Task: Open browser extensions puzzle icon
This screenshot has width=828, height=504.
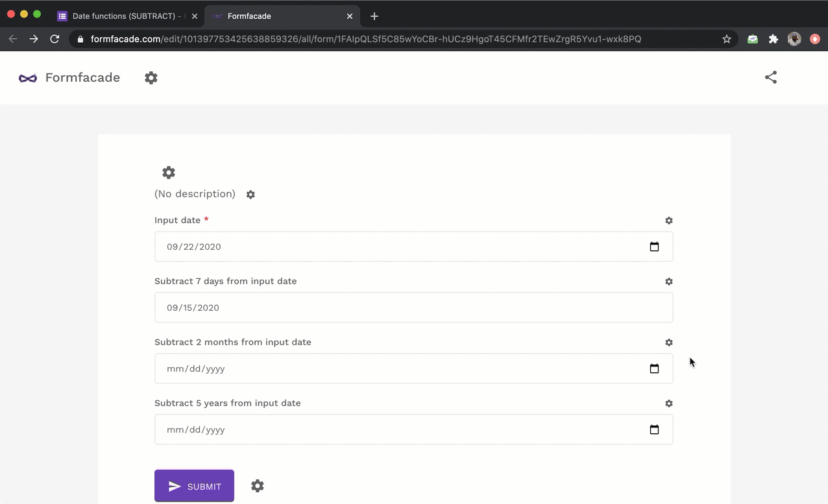Action: (x=773, y=39)
